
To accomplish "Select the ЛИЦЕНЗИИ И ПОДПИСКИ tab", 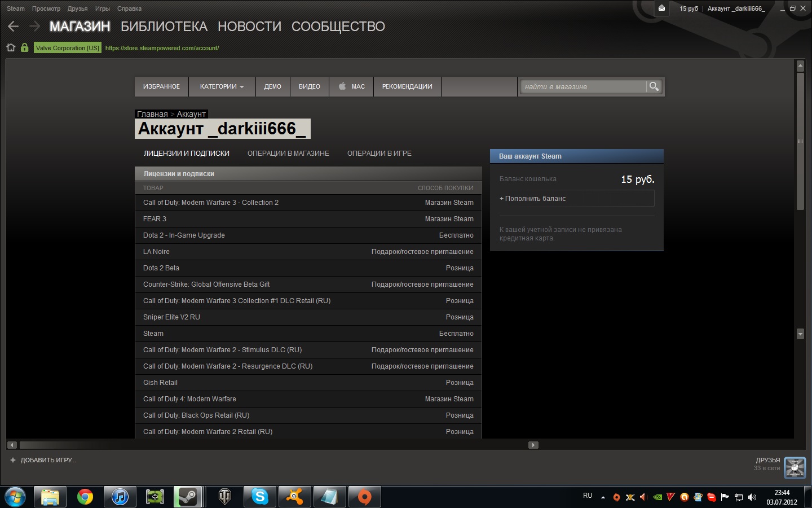I will 187,154.
